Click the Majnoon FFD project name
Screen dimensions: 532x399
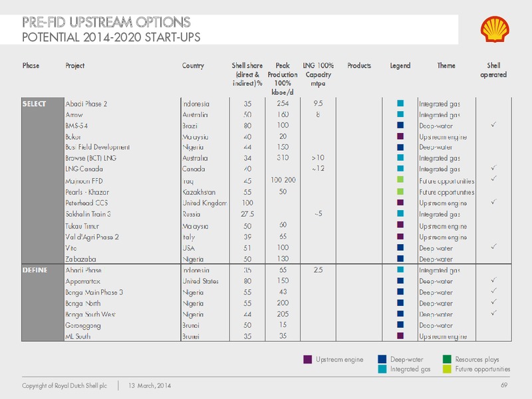(84, 181)
